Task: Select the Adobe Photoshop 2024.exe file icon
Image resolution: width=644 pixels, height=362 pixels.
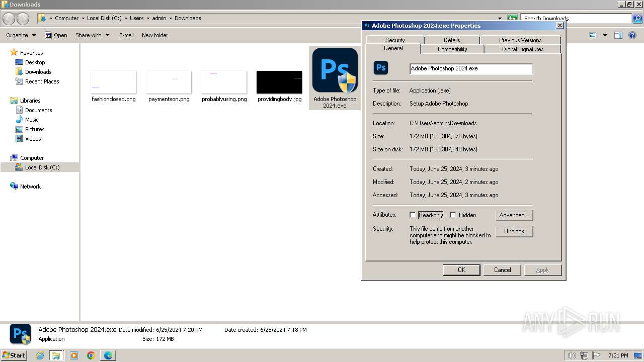Action: point(335,70)
